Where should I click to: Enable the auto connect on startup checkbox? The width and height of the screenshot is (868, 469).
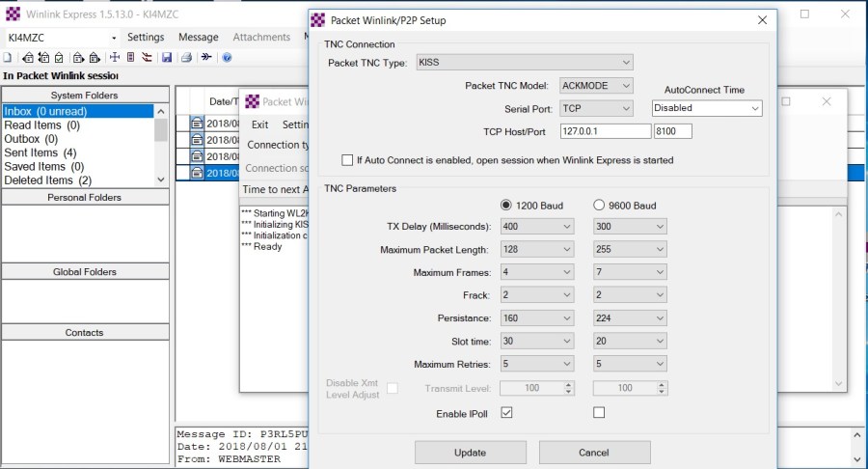[347, 160]
